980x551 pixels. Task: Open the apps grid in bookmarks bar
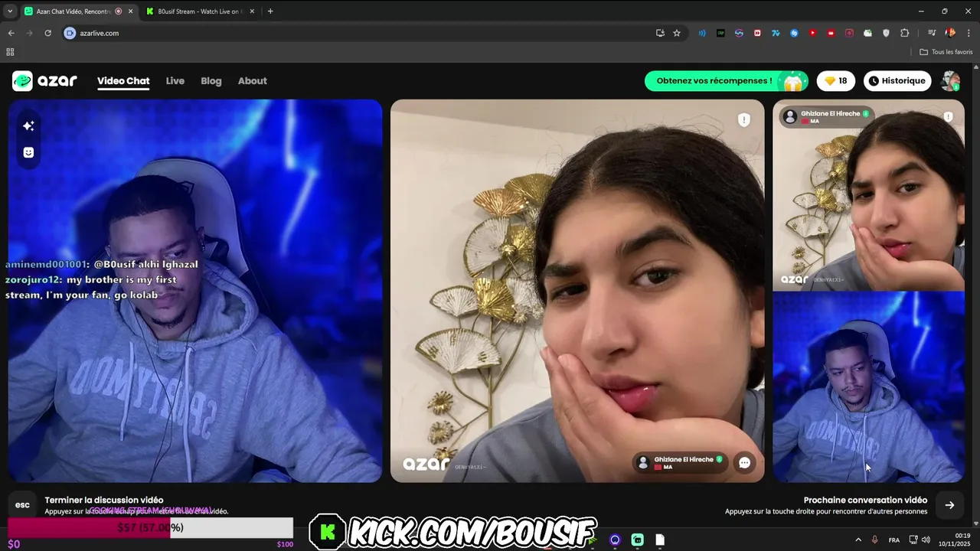point(10,52)
